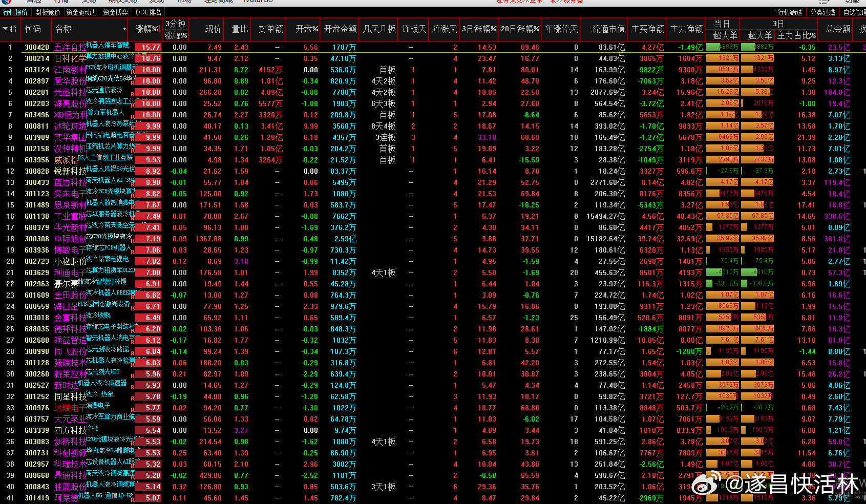Click the orange 超大单 bar for 工业富联
This screenshot has width=866, height=504.
click(x=722, y=216)
